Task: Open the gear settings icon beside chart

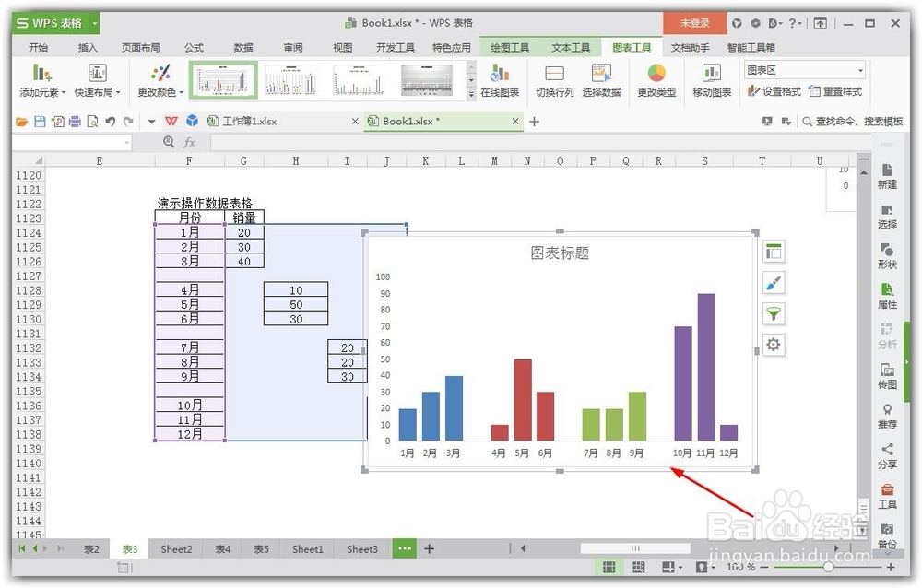Action: coord(773,345)
